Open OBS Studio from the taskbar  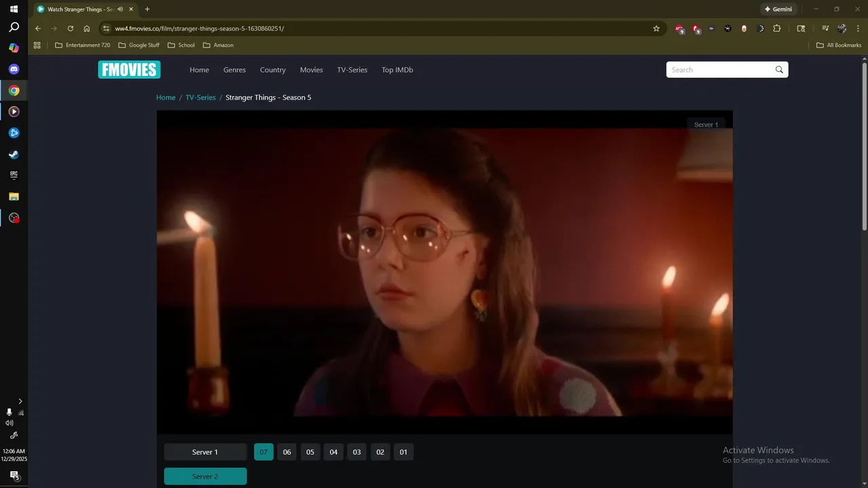14,218
